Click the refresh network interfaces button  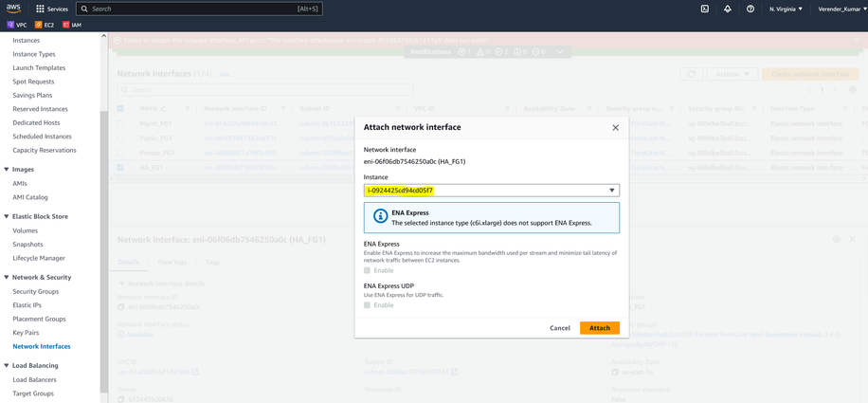(x=691, y=74)
